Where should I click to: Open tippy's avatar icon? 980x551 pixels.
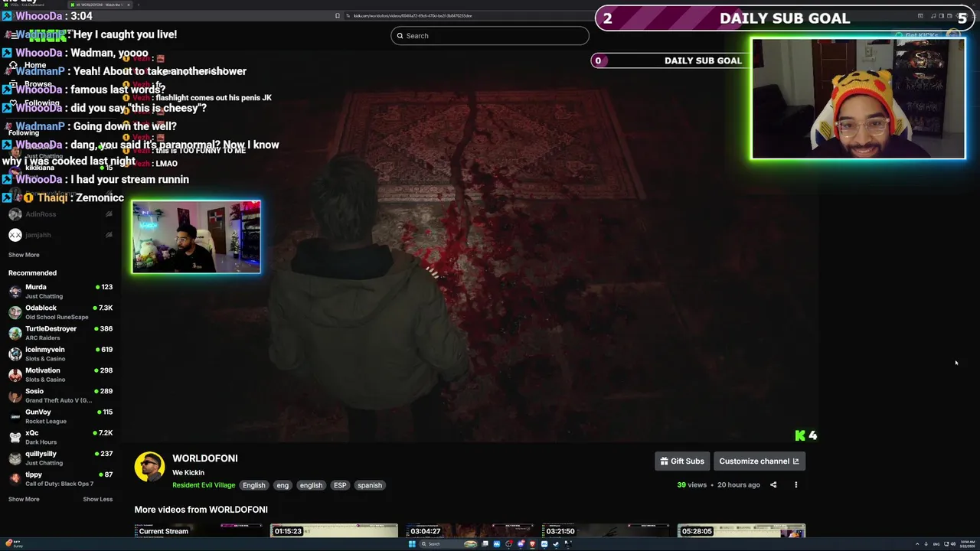(x=15, y=478)
